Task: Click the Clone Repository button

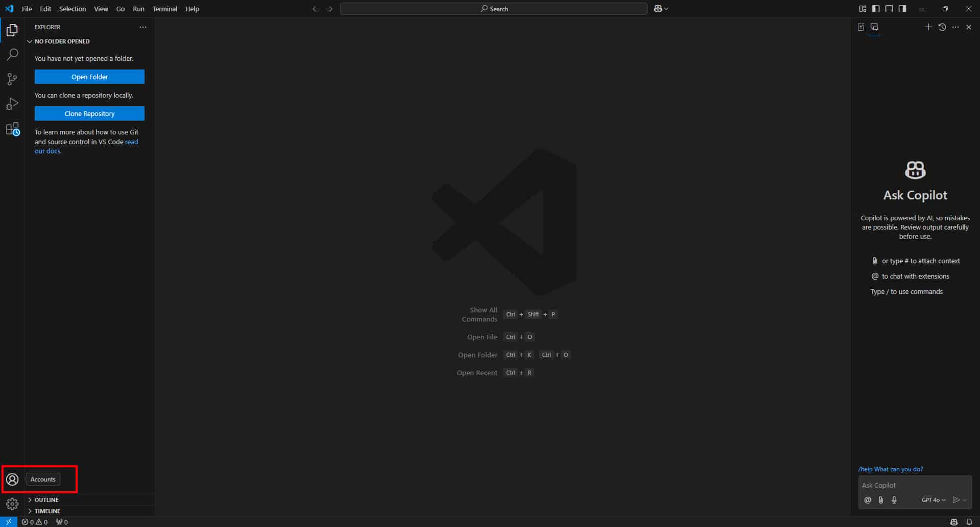Action: pyautogui.click(x=89, y=113)
